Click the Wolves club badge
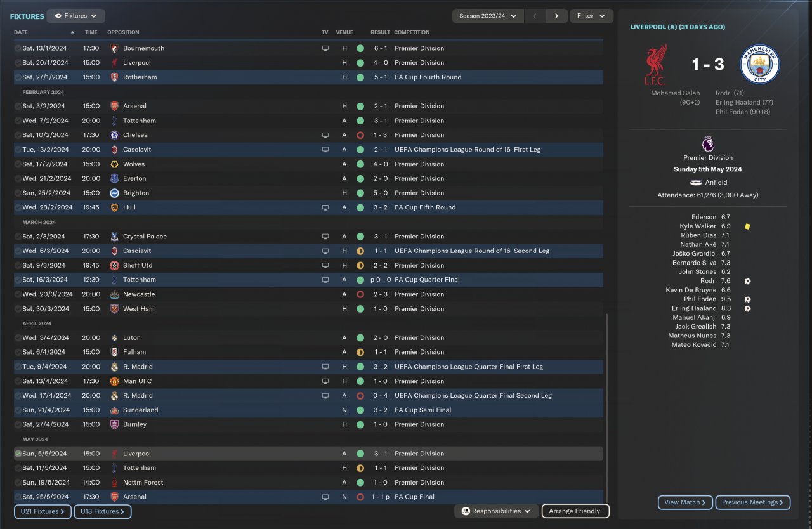The height and width of the screenshot is (529, 812). (x=114, y=164)
